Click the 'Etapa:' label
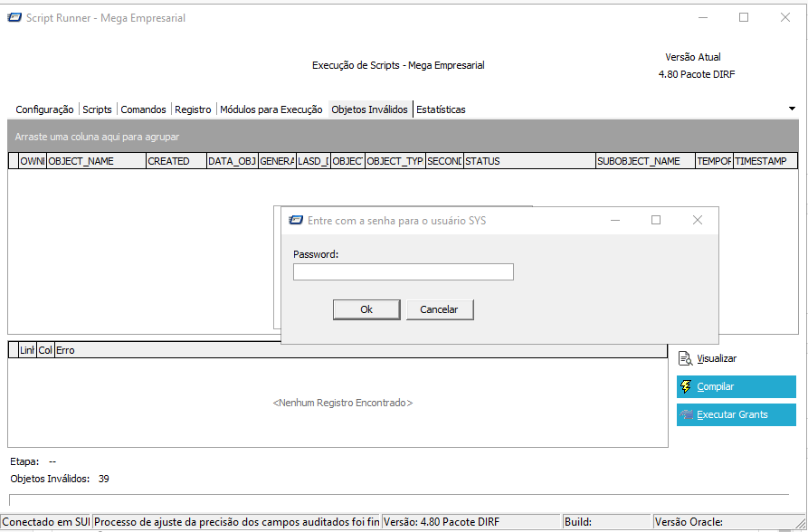This screenshot has width=808, height=532. (24, 461)
